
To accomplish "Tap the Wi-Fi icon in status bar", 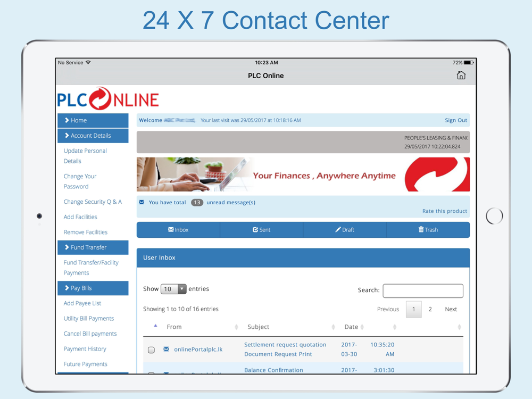I will (x=88, y=62).
